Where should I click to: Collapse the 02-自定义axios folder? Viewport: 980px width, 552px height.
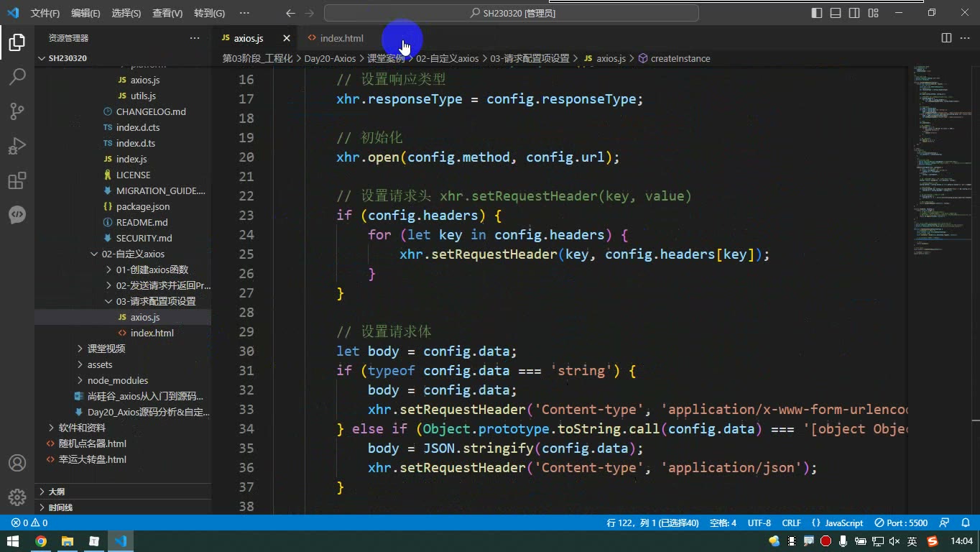pyautogui.click(x=133, y=254)
